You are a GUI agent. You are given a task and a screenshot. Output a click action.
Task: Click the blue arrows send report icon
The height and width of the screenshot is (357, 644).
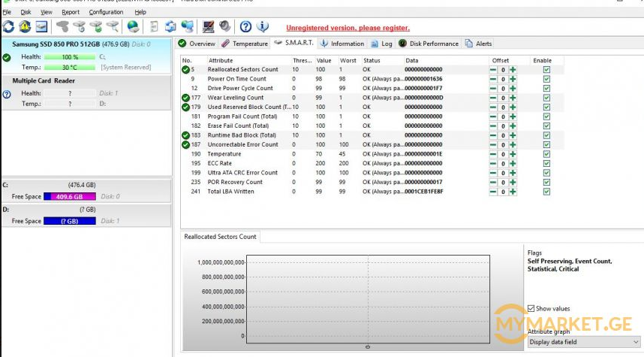tap(170, 27)
